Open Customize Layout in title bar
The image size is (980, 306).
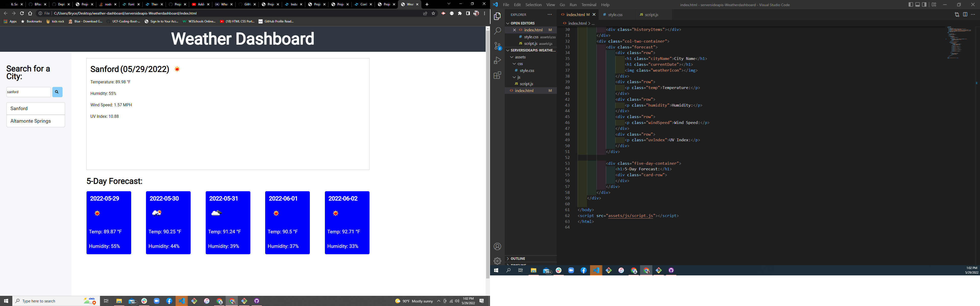click(x=934, y=5)
